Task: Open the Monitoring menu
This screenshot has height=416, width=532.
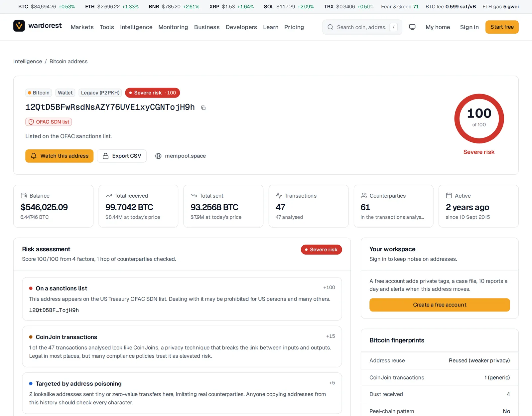Action: (x=173, y=27)
